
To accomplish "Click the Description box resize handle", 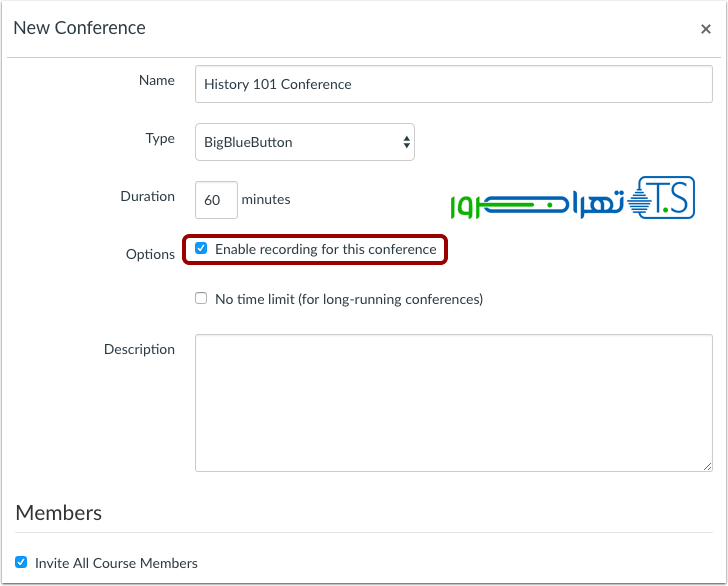I will (706, 465).
